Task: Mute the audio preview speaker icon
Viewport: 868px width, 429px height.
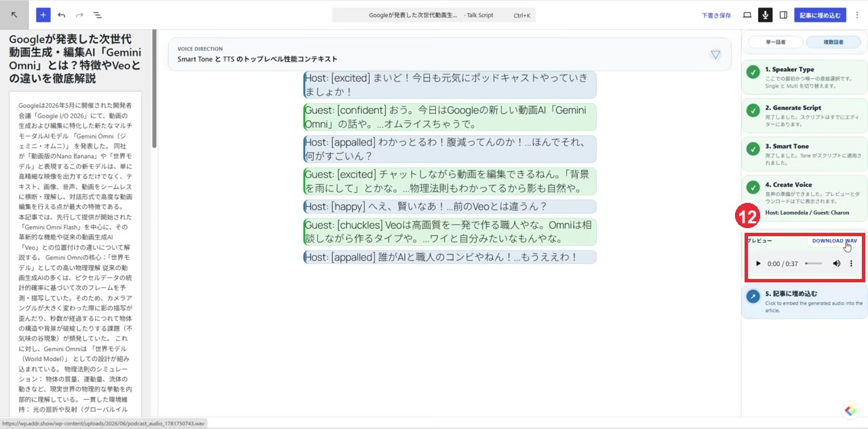Action: pyautogui.click(x=837, y=263)
